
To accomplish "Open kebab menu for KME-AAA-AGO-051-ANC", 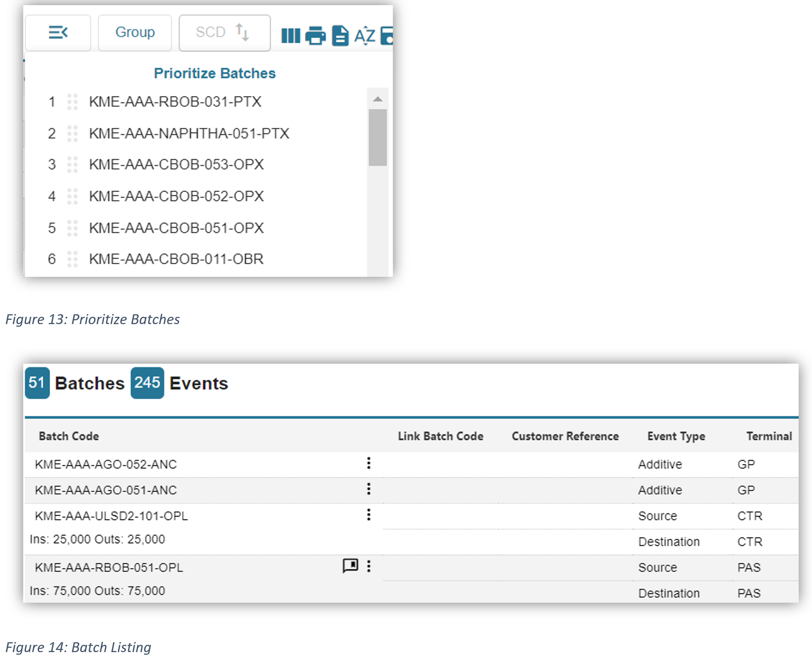I will pos(368,489).
